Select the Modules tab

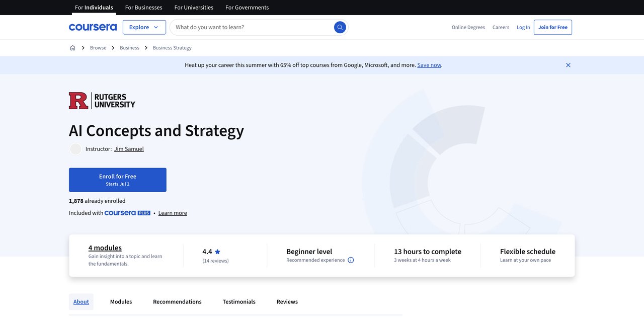121,302
